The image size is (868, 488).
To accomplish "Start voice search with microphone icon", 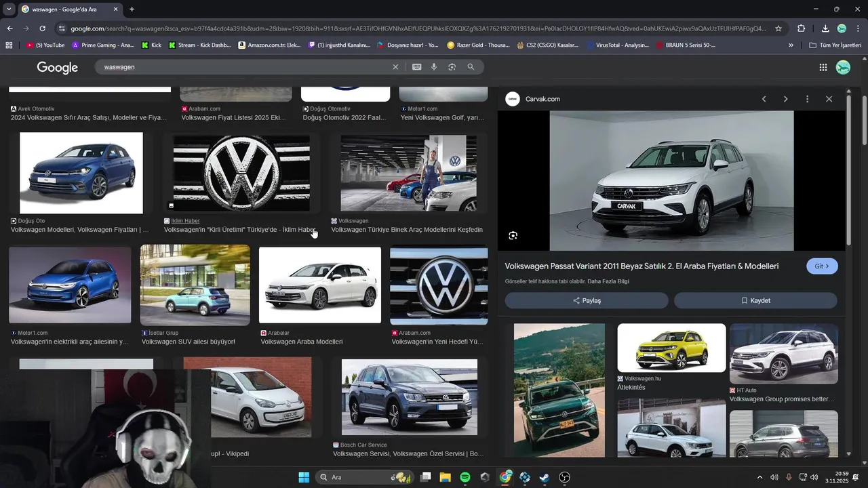I will pos(434,67).
